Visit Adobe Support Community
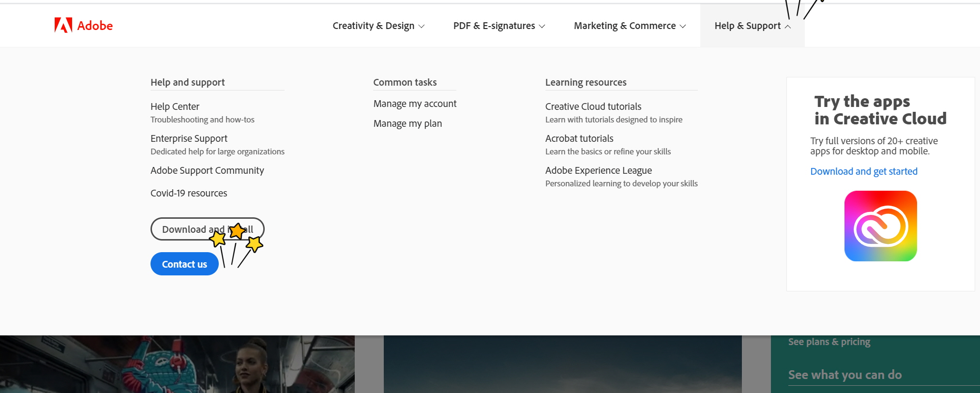The height and width of the screenshot is (393, 980). click(x=207, y=170)
